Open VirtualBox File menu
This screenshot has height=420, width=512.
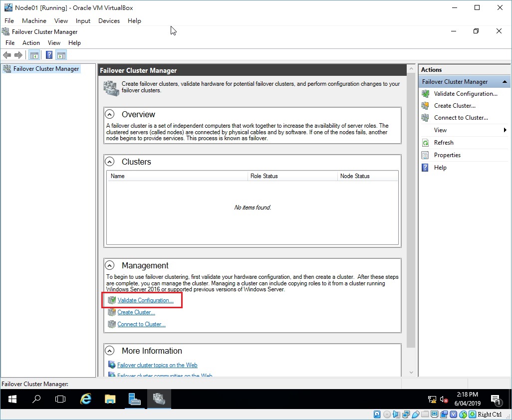9,20
